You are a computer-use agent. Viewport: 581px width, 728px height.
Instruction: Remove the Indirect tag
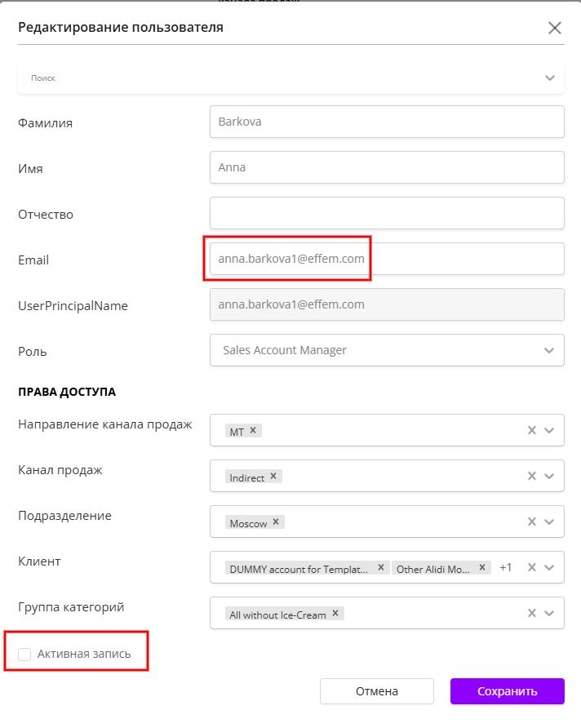(273, 477)
